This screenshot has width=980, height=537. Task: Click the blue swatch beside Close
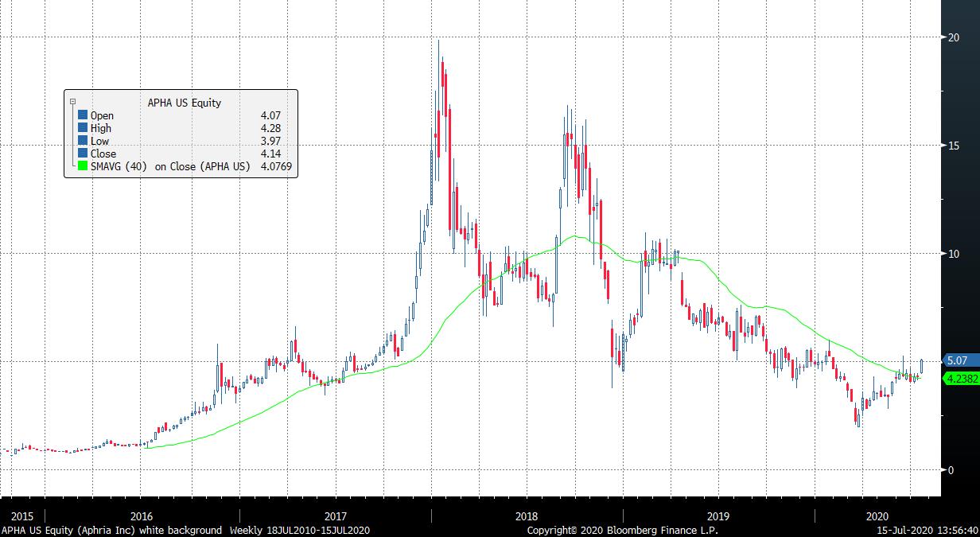[x=83, y=154]
